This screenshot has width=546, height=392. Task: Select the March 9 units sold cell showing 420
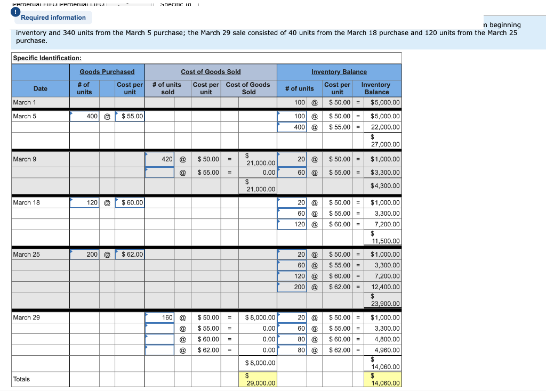(160, 159)
